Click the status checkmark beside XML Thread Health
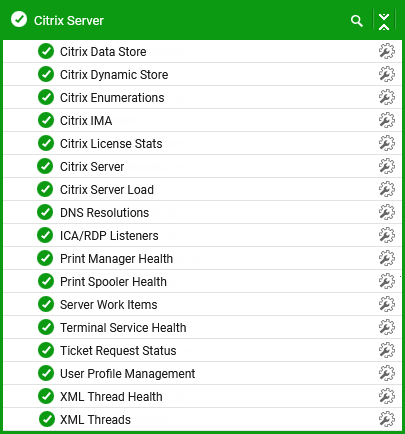The image size is (405, 434). 46,396
